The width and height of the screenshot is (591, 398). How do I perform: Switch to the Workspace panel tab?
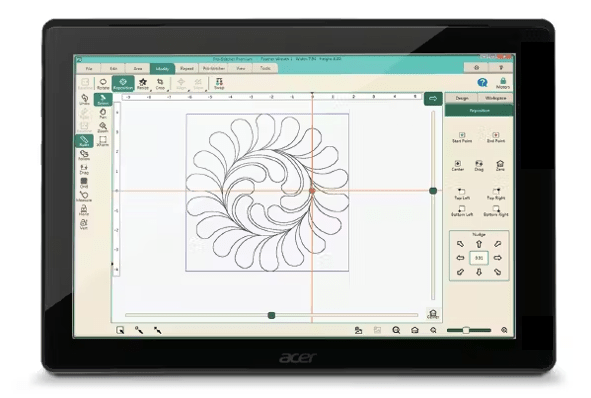coord(496,98)
